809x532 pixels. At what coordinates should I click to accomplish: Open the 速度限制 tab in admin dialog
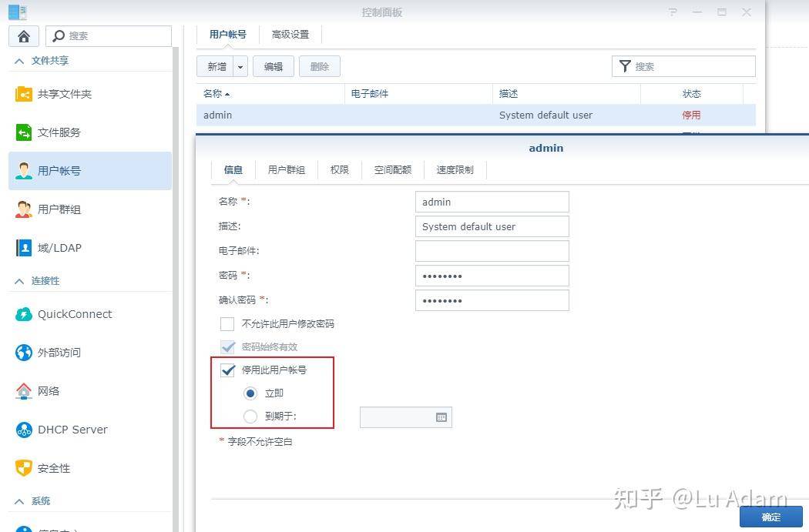point(455,169)
